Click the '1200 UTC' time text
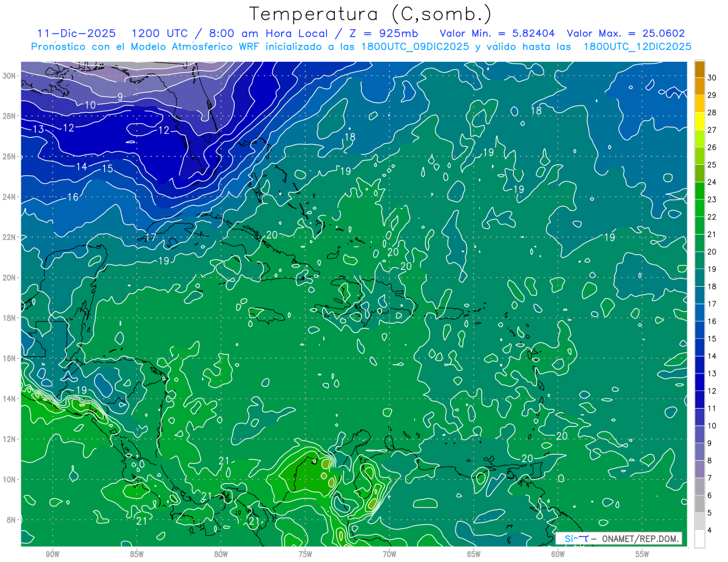Image resolution: width=728 pixels, height=562 pixels. (x=160, y=33)
